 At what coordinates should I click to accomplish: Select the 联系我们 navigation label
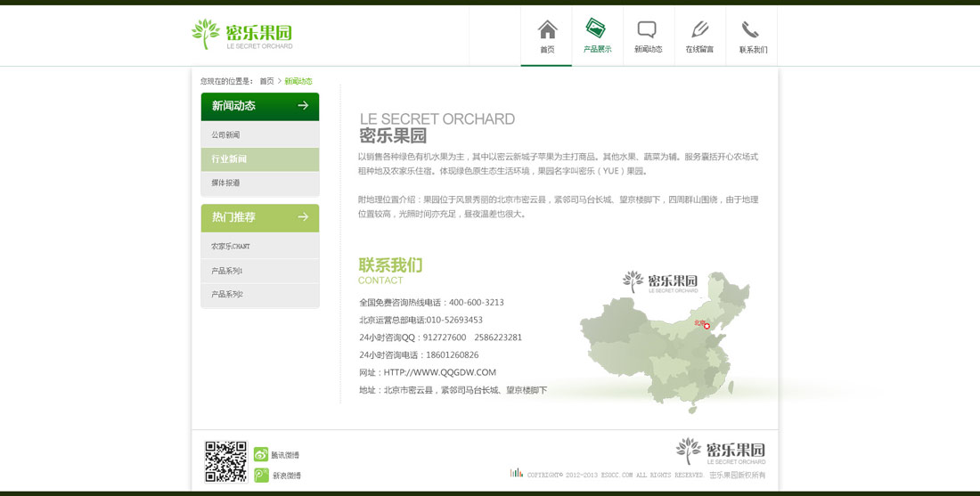tap(753, 49)
